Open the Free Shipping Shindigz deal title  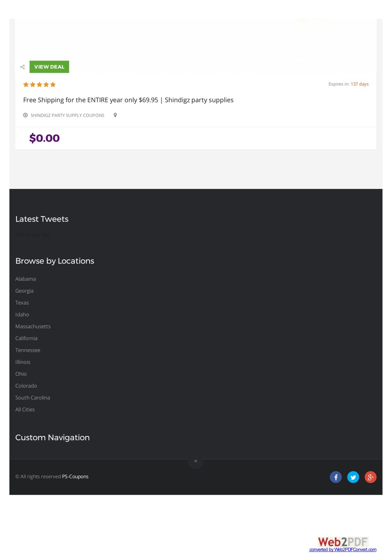[128, 100]
